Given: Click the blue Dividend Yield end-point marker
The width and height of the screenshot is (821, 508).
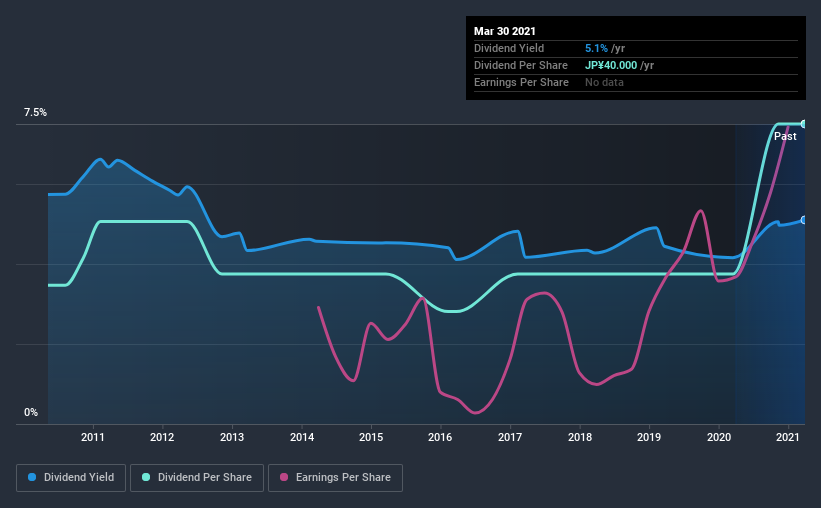Looking at the screenshot, I should 803,220.
